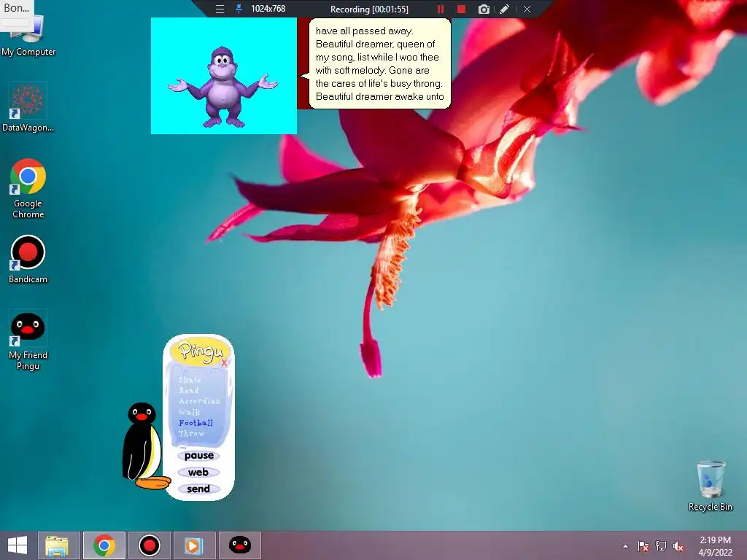The height and width of the screenshot is (560, 747).
Task: Open the web button in Pingu panel
Action: coord(198,472)
